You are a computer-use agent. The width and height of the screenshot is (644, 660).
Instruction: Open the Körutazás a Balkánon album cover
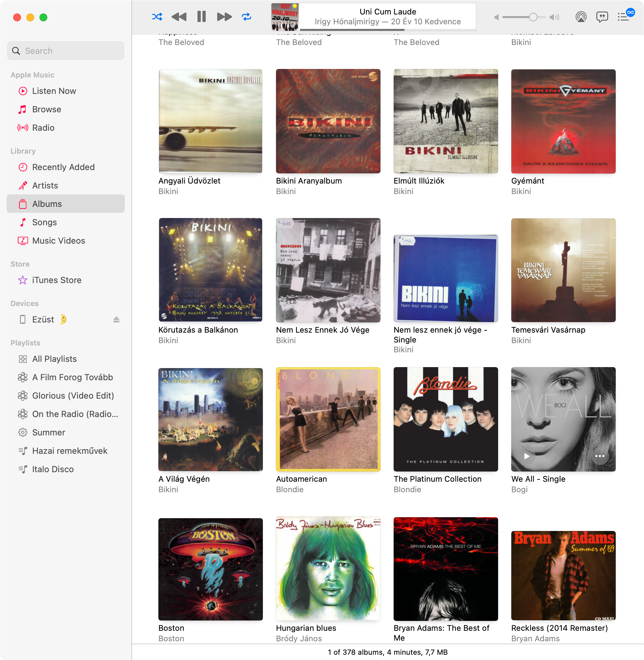point(210,270)
